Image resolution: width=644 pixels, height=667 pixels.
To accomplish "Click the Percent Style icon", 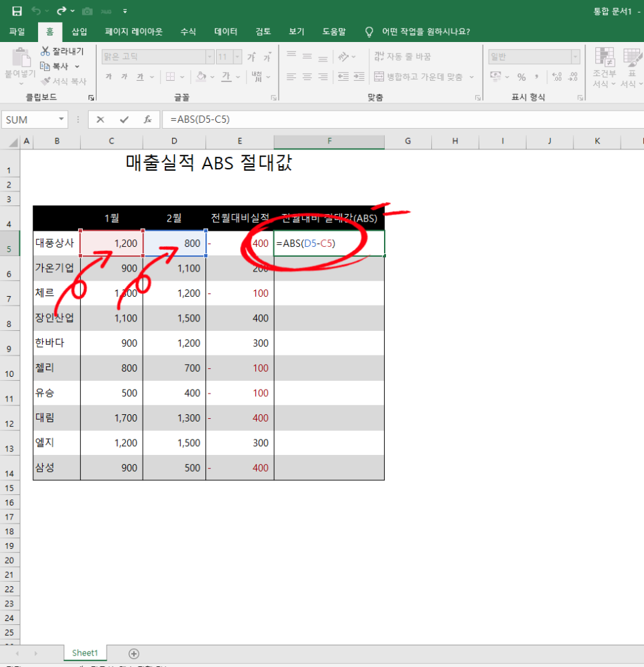I will [x=521, y=77].
